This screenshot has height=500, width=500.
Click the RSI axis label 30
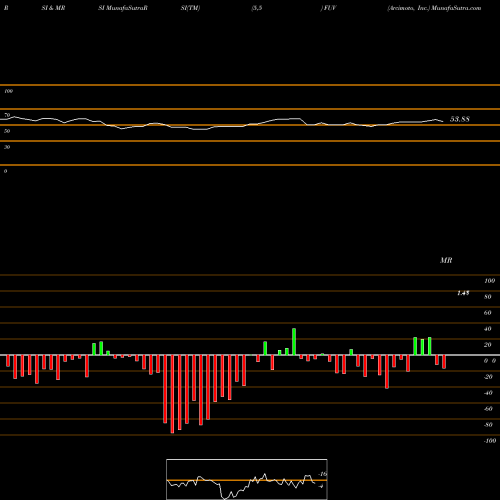(x=7, y=147)
